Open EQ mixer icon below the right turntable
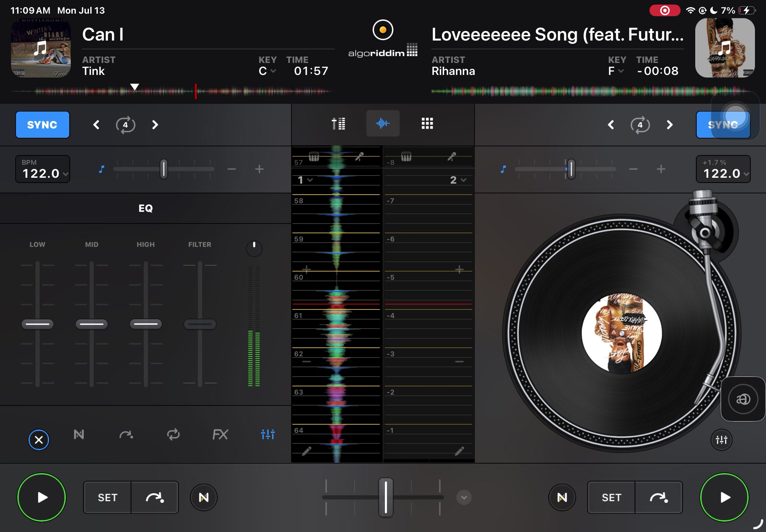The width and height of the screenshot is (766, 532). 721,440
